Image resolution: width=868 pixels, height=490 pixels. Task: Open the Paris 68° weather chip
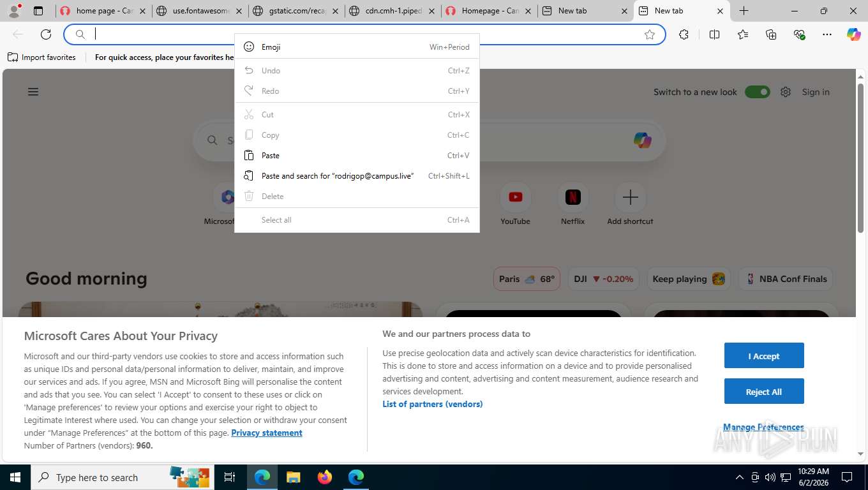click(527, 279)
